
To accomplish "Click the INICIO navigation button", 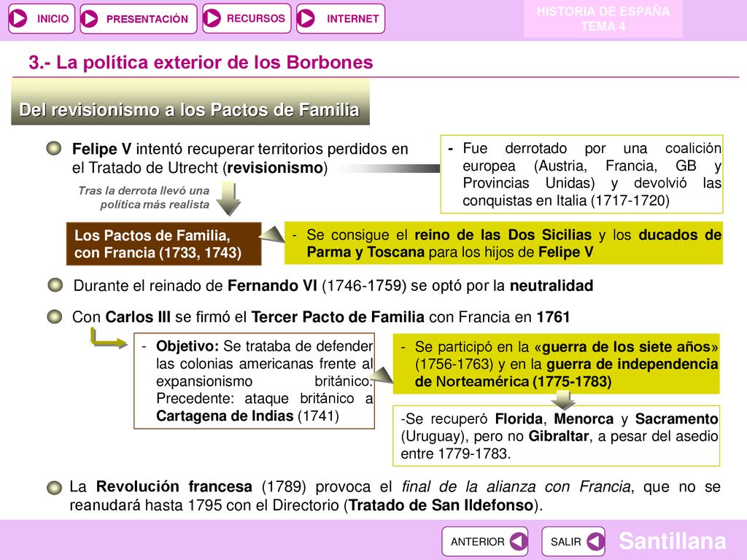I will (x=42, y=18).
